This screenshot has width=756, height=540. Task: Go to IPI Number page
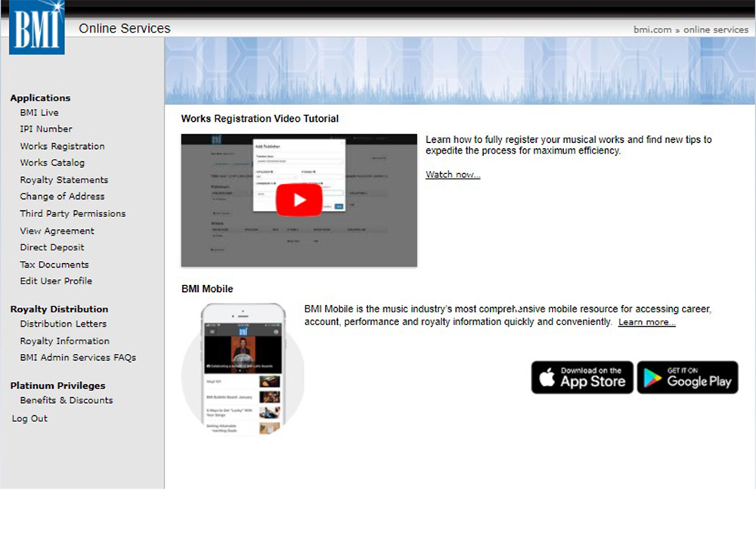pyautogui.click(x=46, y=129)
